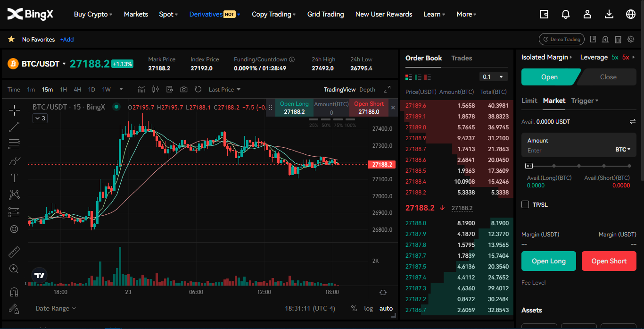The height and width of the screenshot is (329, 644).
Task: Change order book 0.1 precision dropdown
Action: pos(493,77)
